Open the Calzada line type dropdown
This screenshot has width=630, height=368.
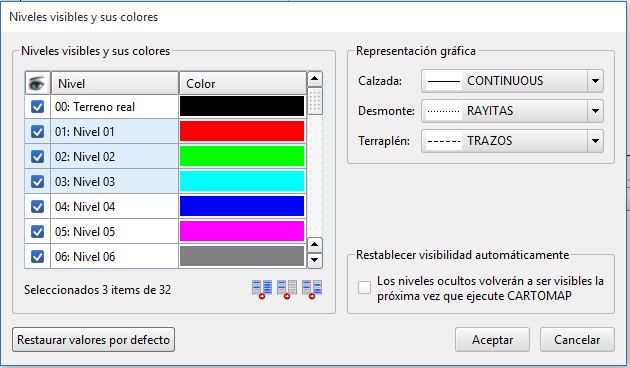coord(512,81)
